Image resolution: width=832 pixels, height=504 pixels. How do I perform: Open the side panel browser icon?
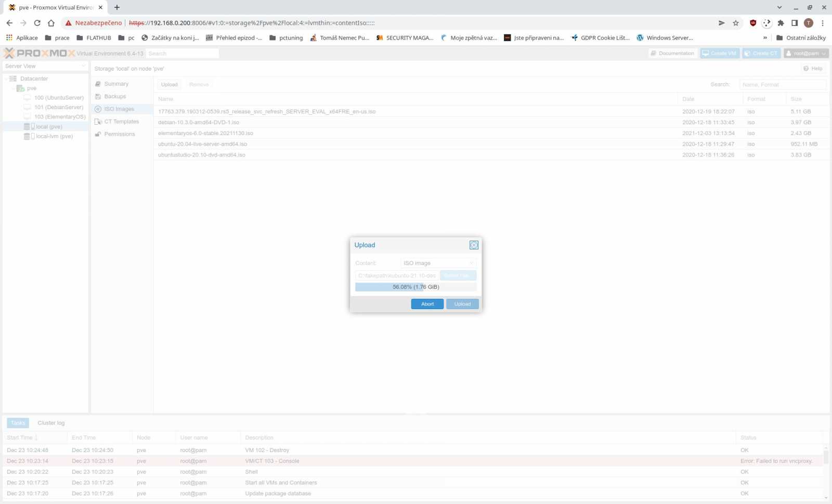click(795, 23)
